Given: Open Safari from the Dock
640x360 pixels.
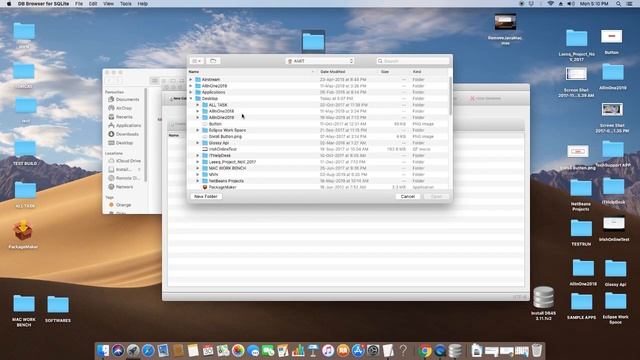Looking at the screenshot, I should click(x=148, y=350).
